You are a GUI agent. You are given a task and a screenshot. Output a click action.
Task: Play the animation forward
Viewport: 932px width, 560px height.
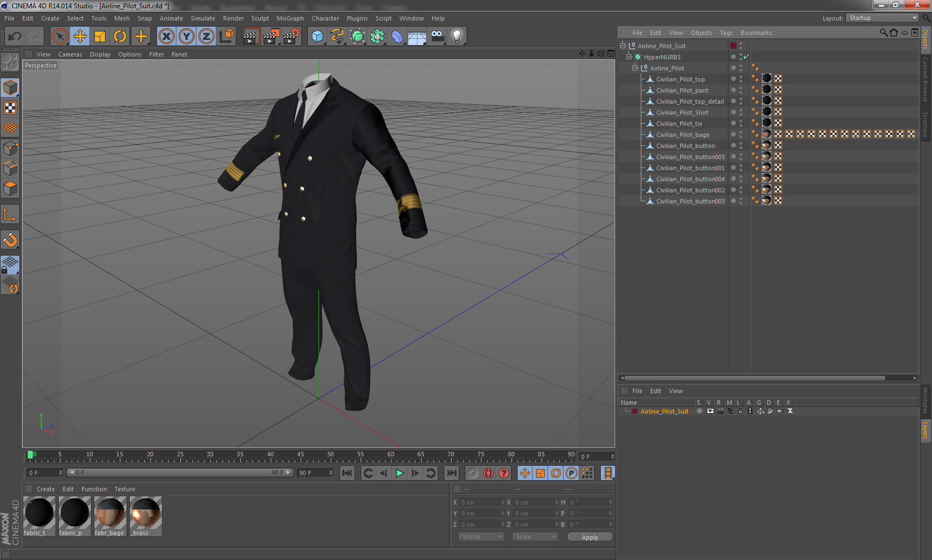pos(399,473)
